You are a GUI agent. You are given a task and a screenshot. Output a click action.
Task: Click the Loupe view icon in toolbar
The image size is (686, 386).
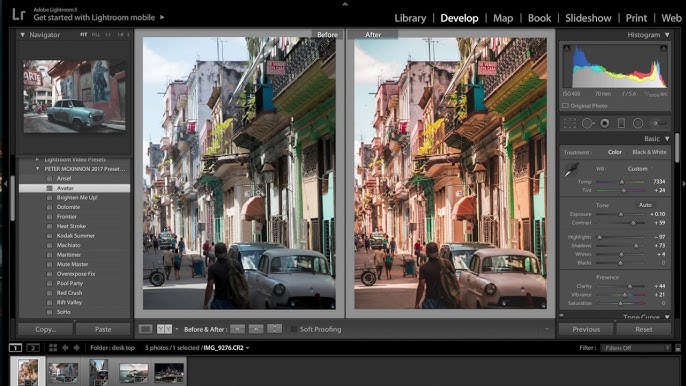[x=146, y=329]
